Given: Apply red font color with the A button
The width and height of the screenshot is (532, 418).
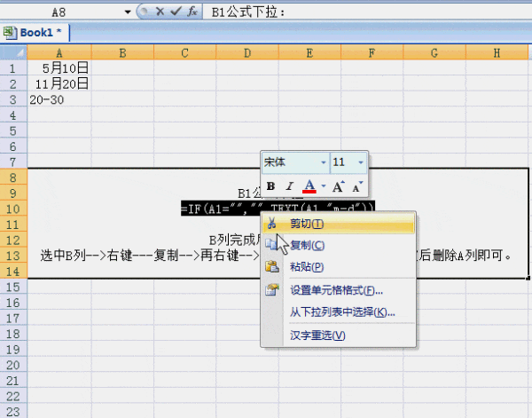Looking at the screenshot, I should pos(309,186).
